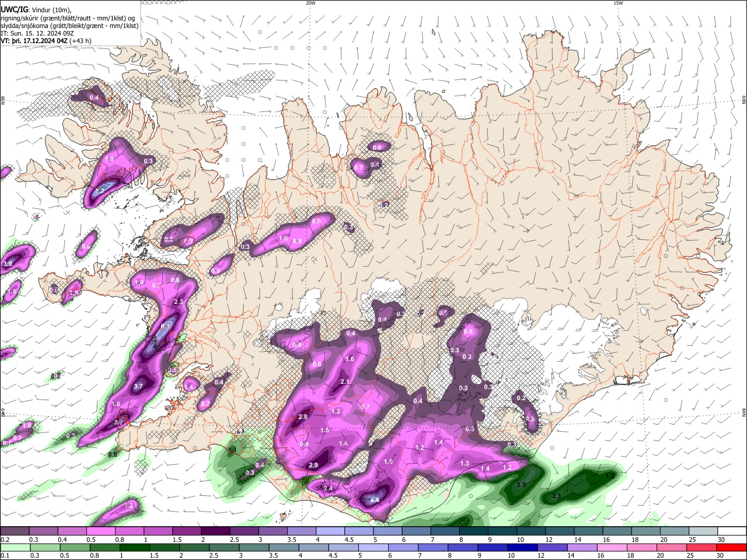
Task: Choose the deep blue 10 swatch in lower legend
Action: pos(522,547)
